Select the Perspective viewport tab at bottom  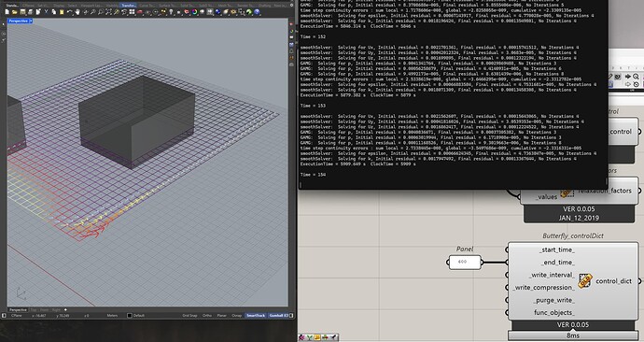coord(18,310)
